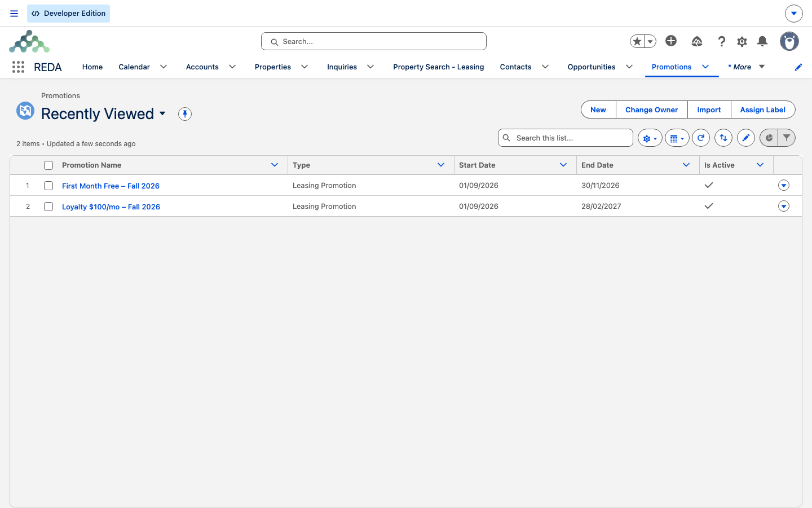
Task: Go to the Opportunities tab
Action: click(x=592, y=67)
